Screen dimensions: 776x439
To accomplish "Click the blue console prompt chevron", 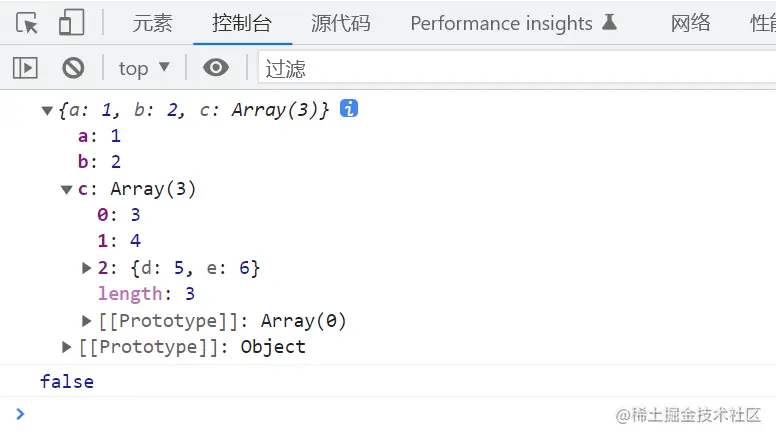I will pyautogui.click(x=20, y=413).
